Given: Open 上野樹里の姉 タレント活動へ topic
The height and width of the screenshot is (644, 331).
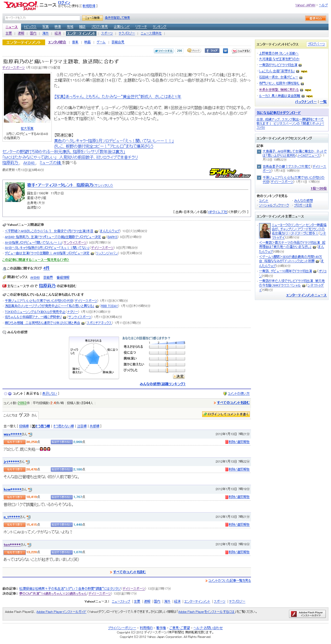Looking at the screenshot, I should point(278,54).
